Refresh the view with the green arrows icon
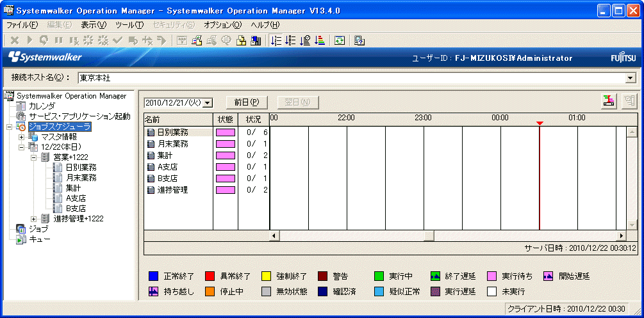Screen dimensions: 644x318 pos(339,40)
